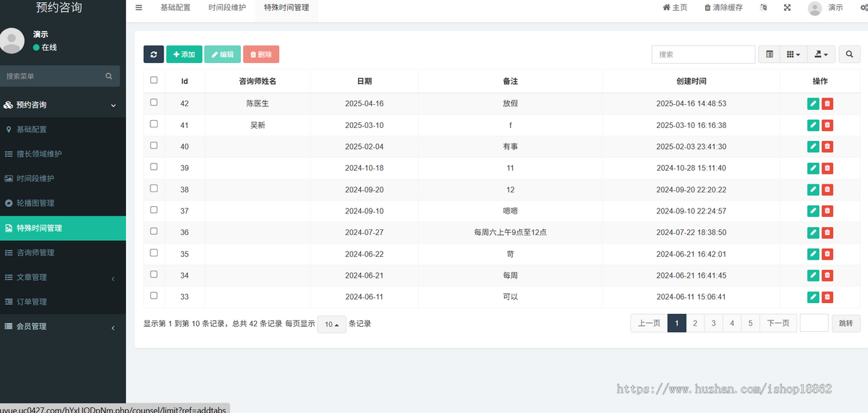Viewport: 868px width, 413px height.
Task: Click the hamburger menu toggle icon
Action: point(139,8)
